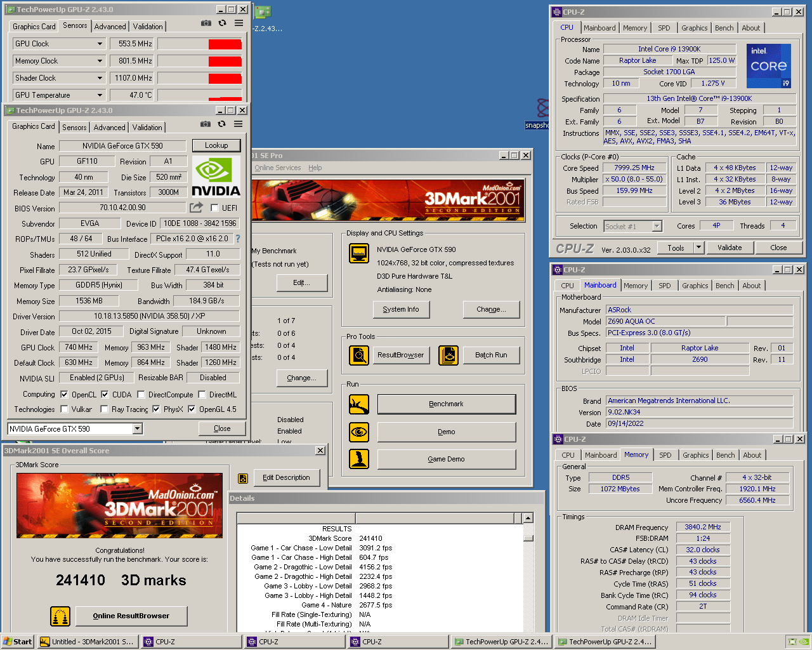Open the Help menu in 3DMark2001
The height and width of the screenshot is (650, 812).
pos(315,168)
